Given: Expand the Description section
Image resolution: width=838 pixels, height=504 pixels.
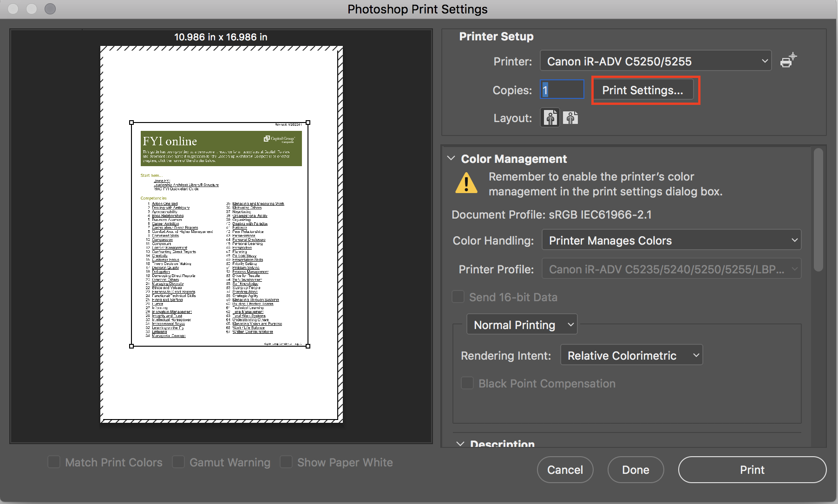Looking at the screenshot, I should click(x=460, y=443).
